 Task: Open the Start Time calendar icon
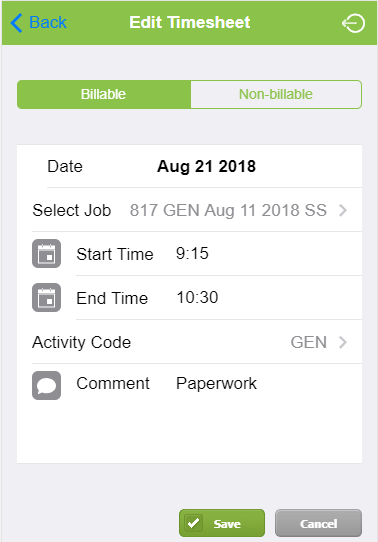(x=46, y=253)
